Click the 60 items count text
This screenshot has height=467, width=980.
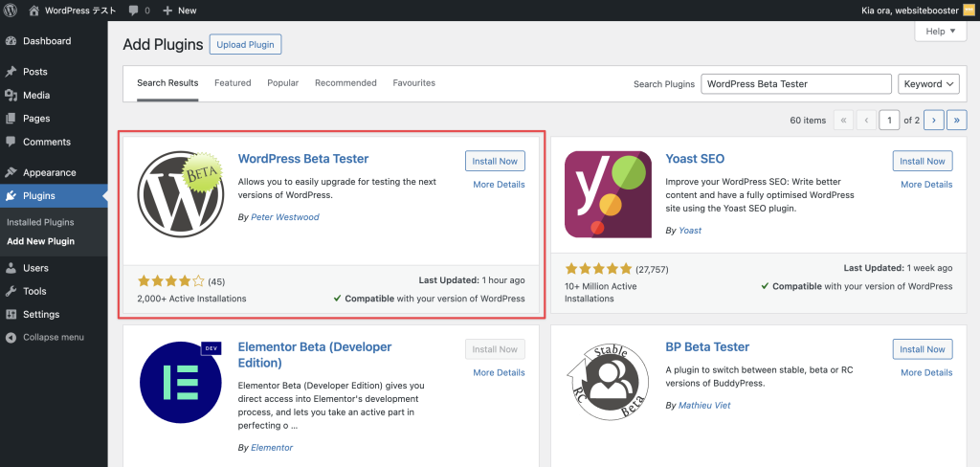click(808, 120)
